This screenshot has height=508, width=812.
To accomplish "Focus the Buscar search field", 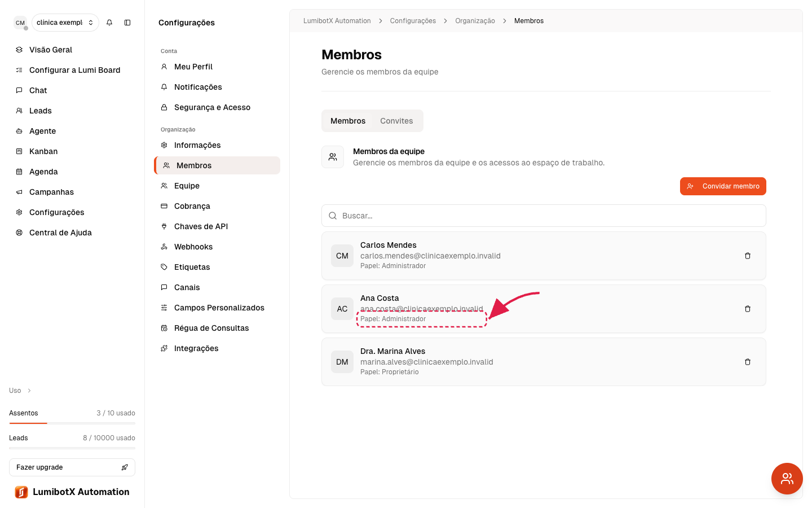I will pos(544,216).
